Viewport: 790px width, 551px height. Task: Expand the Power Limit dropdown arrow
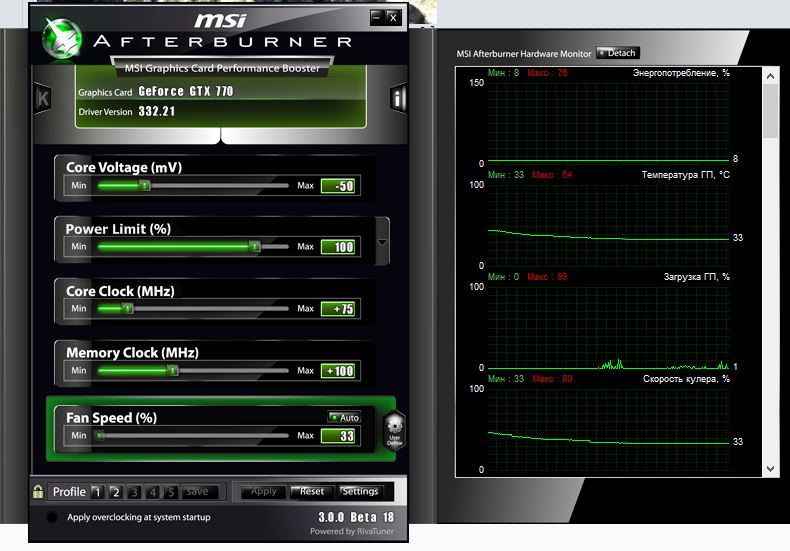click(382, 242)
